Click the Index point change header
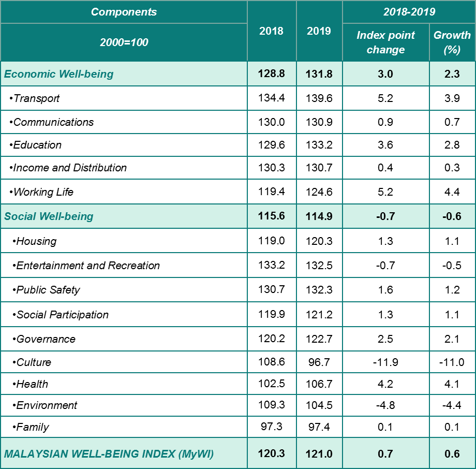The height and width of the screenshot is (469, 476). [385, 42]
